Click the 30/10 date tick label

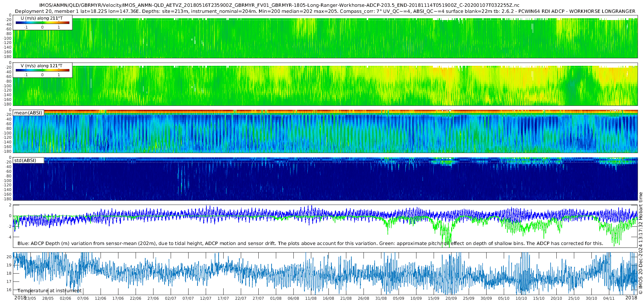[x=591, y=298]
